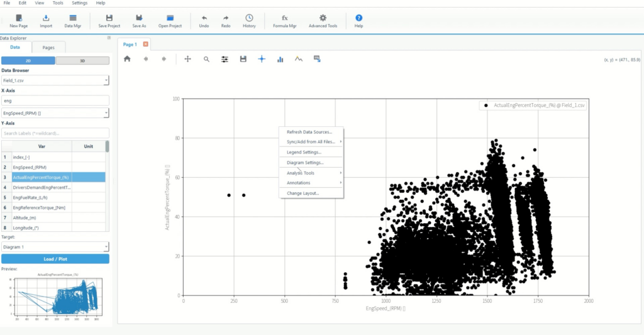Click the bar chart plot icon

coord(280,58)
